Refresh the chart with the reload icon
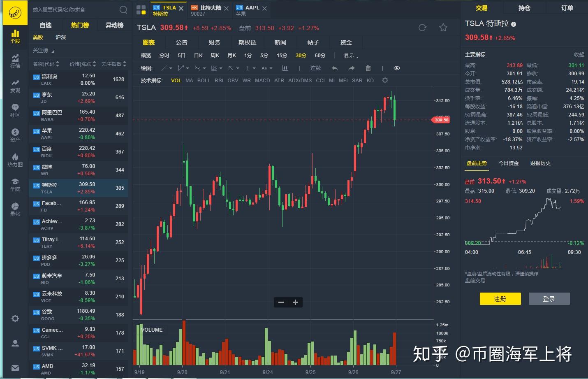Image resolution: width=588 pixels, height=379 pixels. [422, 28]
